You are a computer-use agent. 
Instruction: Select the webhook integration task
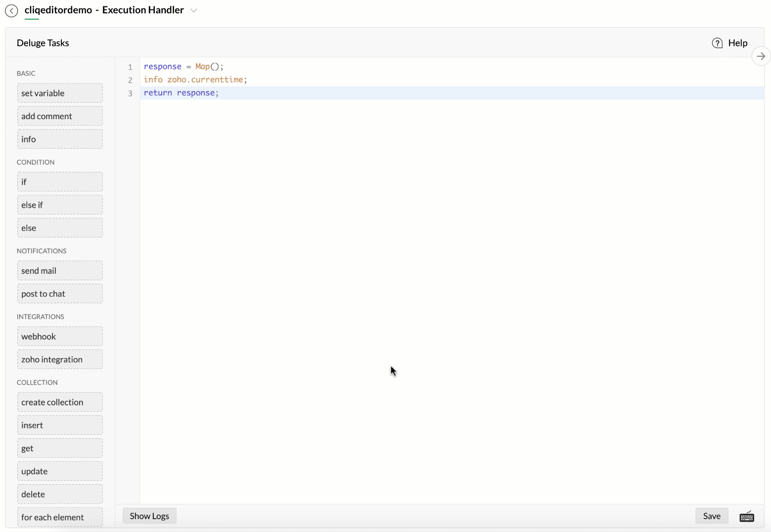(x=60, y=337)
